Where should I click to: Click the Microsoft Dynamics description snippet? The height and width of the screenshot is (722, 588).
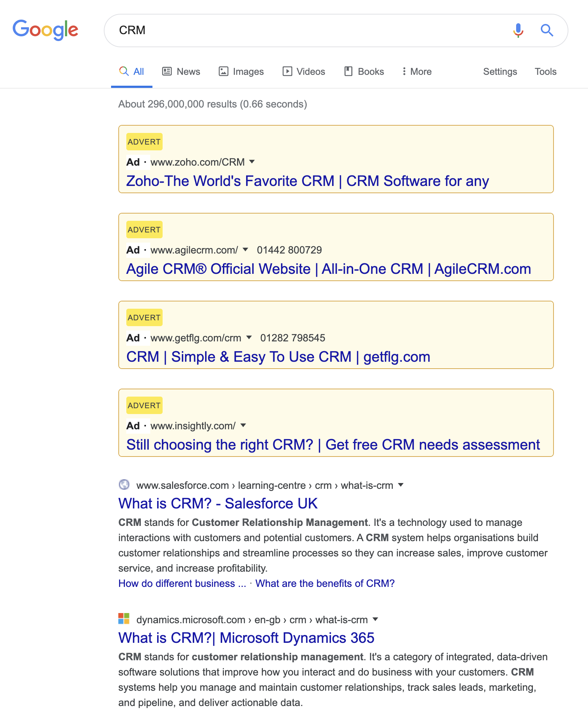(333, 680)
